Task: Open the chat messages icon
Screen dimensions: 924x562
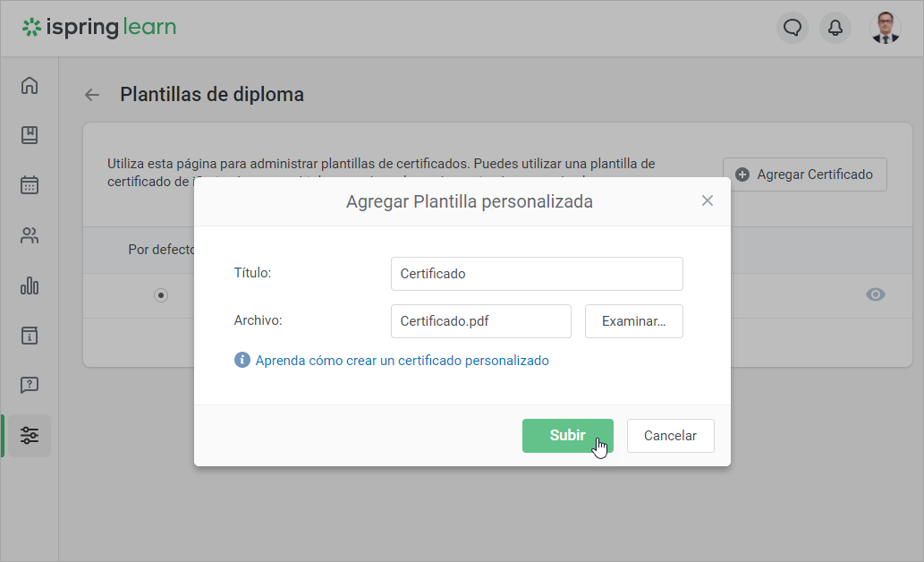Action: click(x=792, y=28)
